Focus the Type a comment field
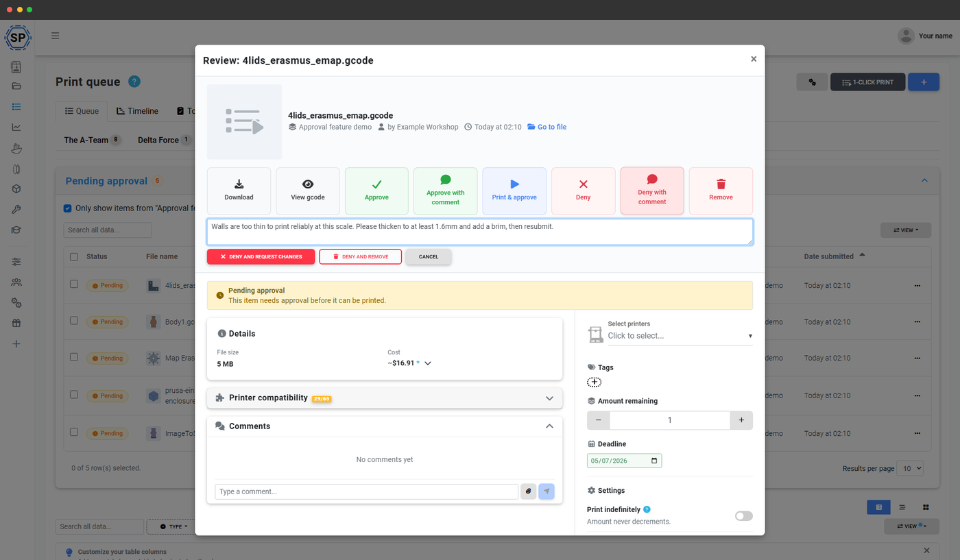 click(x=366, y=491)
